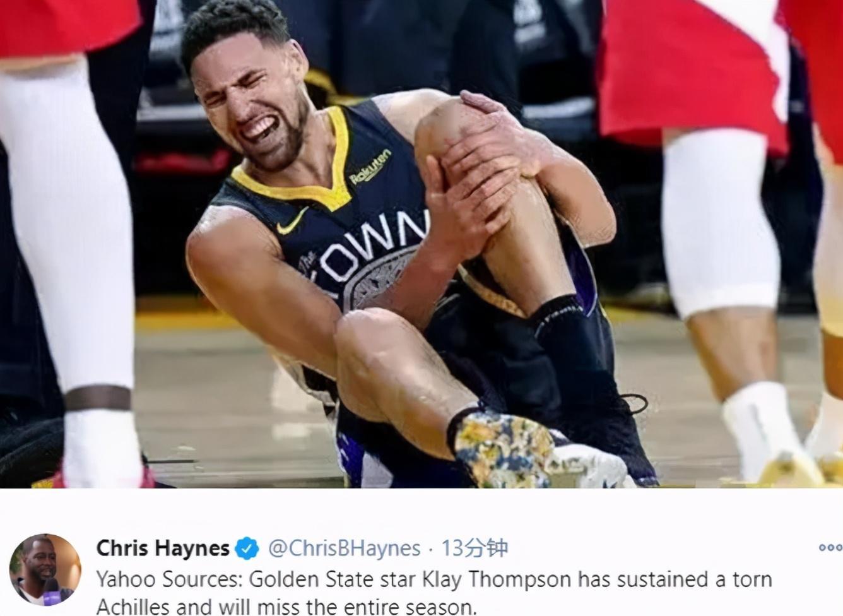Click the black ankle sock

pyautogui.click(x=571, y=347)
